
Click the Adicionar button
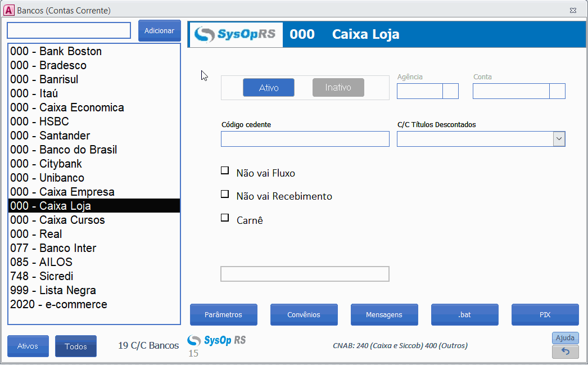click(160, 31)
